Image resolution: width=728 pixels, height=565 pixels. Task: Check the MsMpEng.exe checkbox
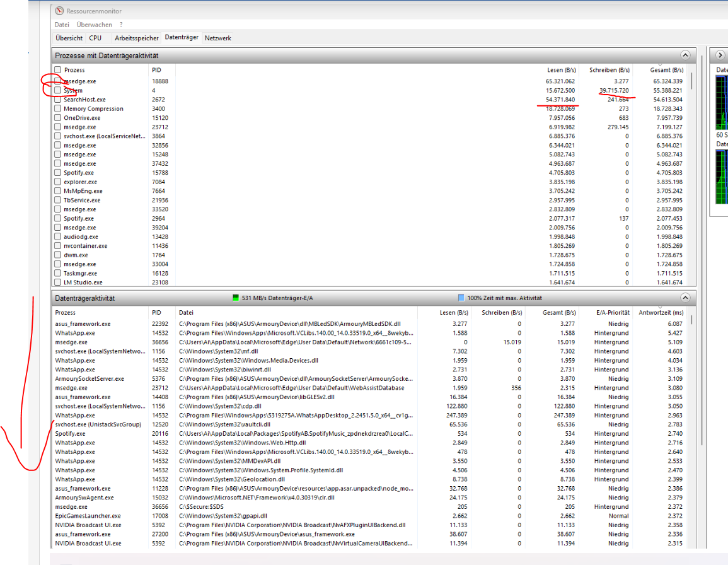coord(57,190)
